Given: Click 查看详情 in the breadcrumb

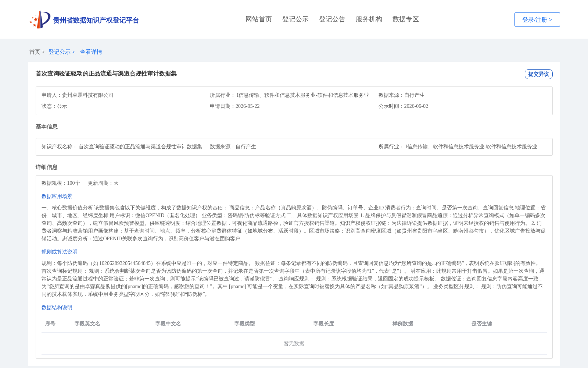Looking at the screenshot, I should click(91, 52).
